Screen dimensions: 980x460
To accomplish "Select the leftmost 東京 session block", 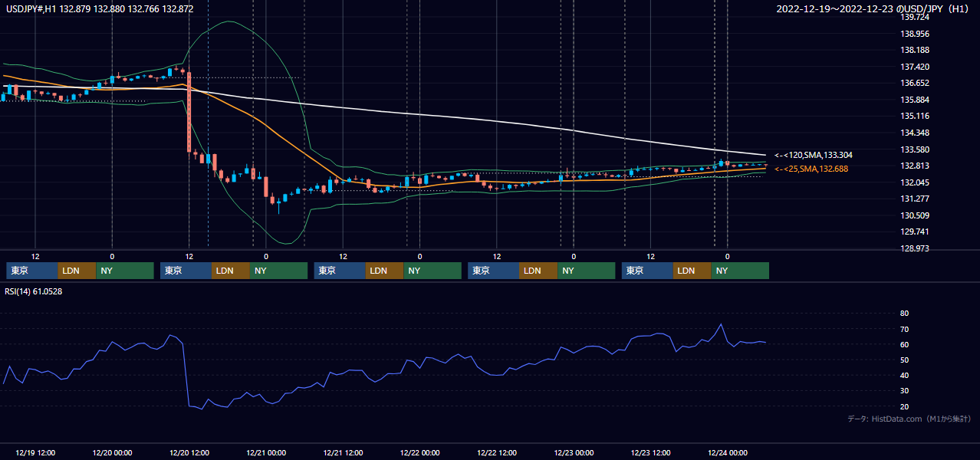I will (32, 271).
